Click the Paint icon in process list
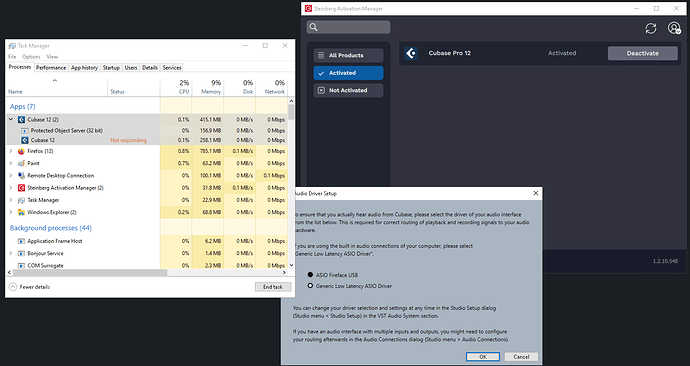Screen dimensions: 690x366 tap(21, 163)
